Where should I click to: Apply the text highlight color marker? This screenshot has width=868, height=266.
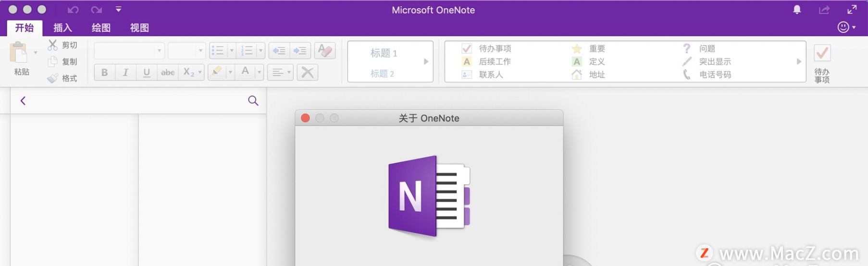coord(217,73)
